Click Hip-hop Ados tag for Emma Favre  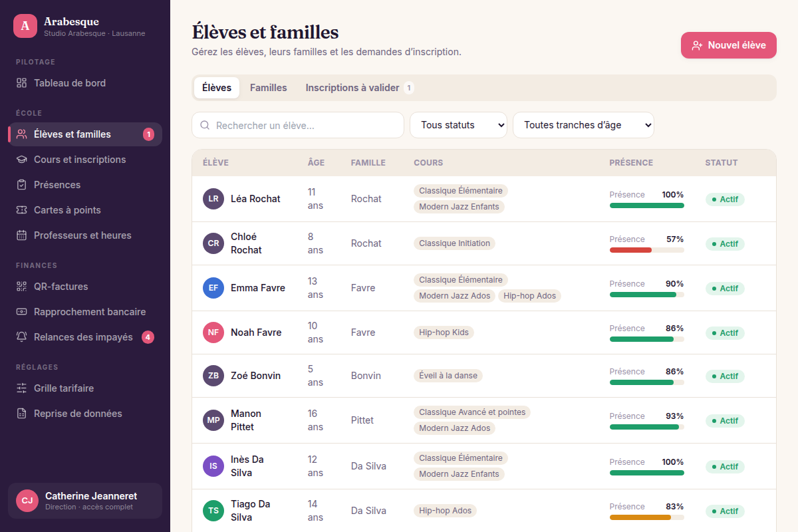(x=529, y=296)
